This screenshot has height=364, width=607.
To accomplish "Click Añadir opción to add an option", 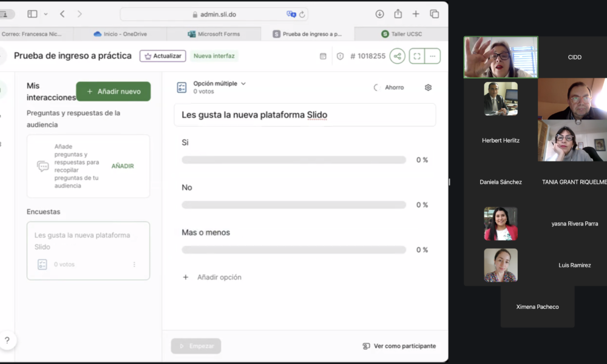I will 212,277.
